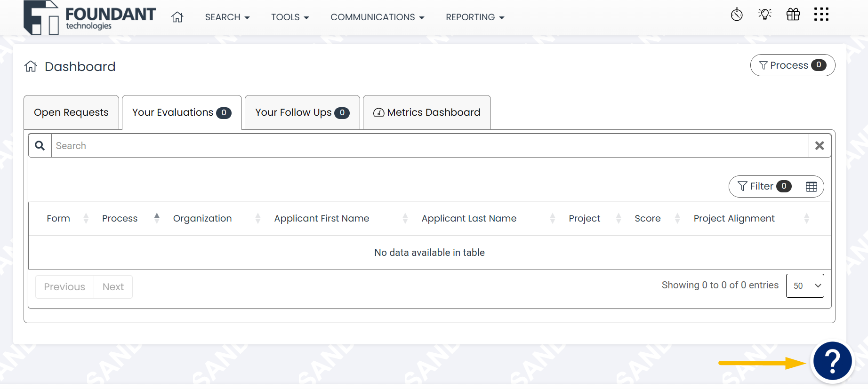Screen dimensions: 868x389
Task: Expand the REPORTING menu
Action: tap(475, 17)
